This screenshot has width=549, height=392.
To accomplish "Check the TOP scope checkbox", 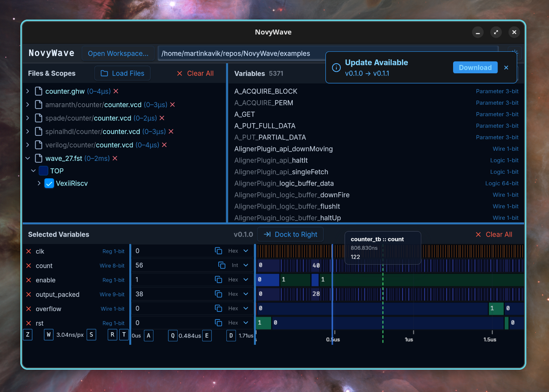I will pyautogui.click(x=43, y=171).
